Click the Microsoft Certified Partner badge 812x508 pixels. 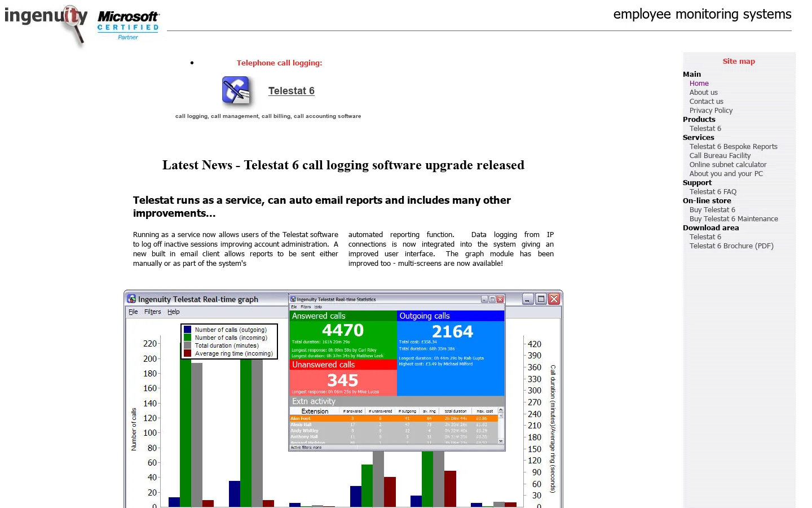point(128,25)
